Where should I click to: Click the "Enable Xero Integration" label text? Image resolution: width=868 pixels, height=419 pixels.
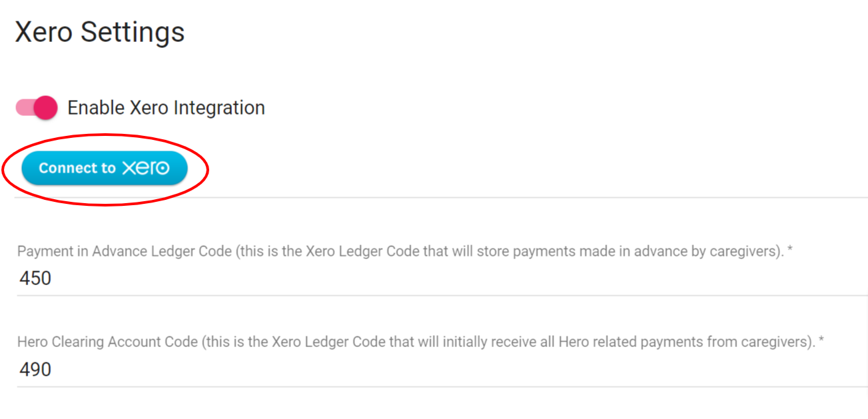166,108
